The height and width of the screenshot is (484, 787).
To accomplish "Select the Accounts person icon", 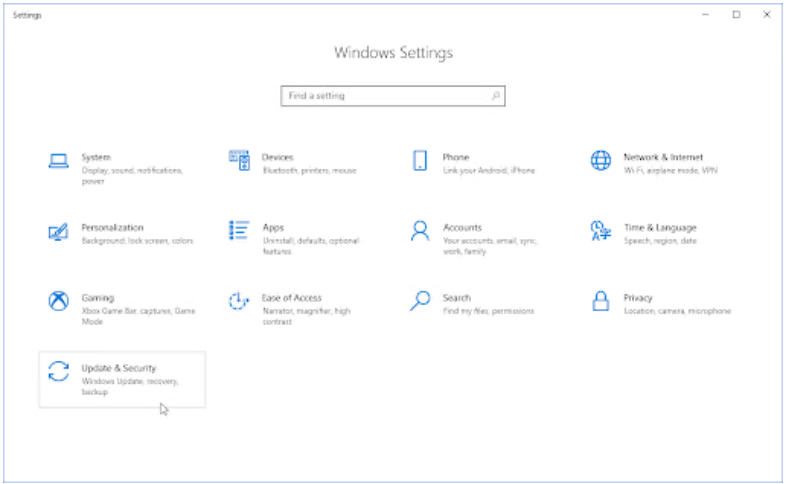I will (x=420, y=231).
